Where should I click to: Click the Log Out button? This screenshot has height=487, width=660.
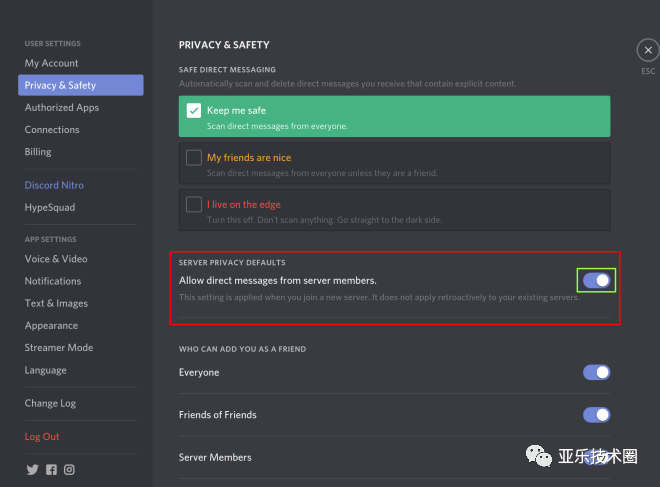[42, 437]
